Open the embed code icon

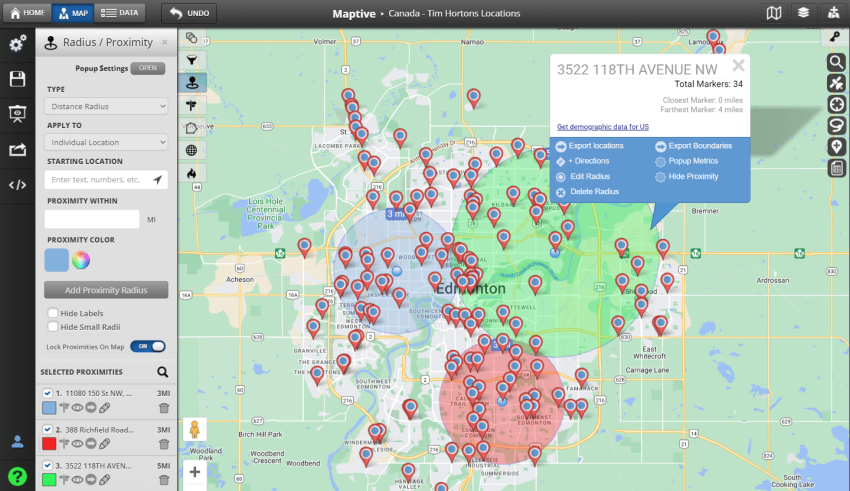(17, 184)
